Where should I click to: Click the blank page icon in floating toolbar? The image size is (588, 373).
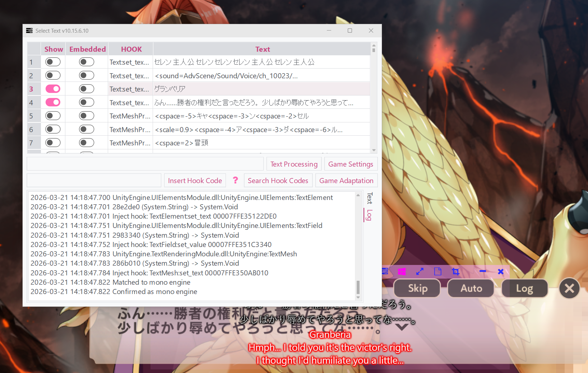click(437, 272)
